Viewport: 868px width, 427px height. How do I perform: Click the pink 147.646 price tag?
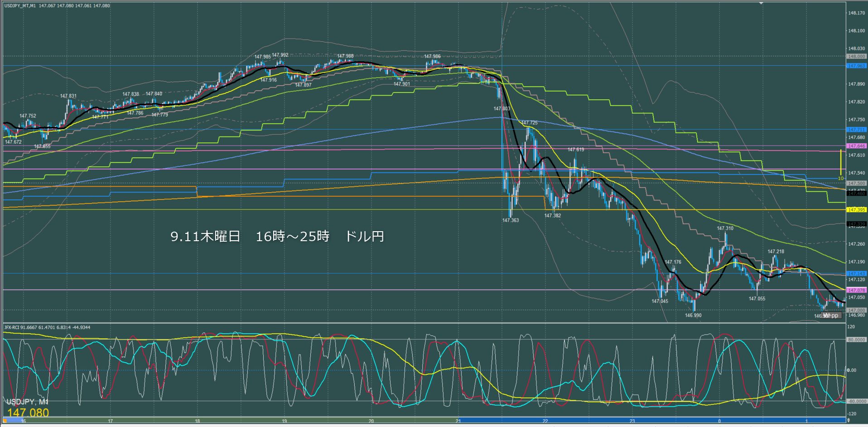point(856,146)
